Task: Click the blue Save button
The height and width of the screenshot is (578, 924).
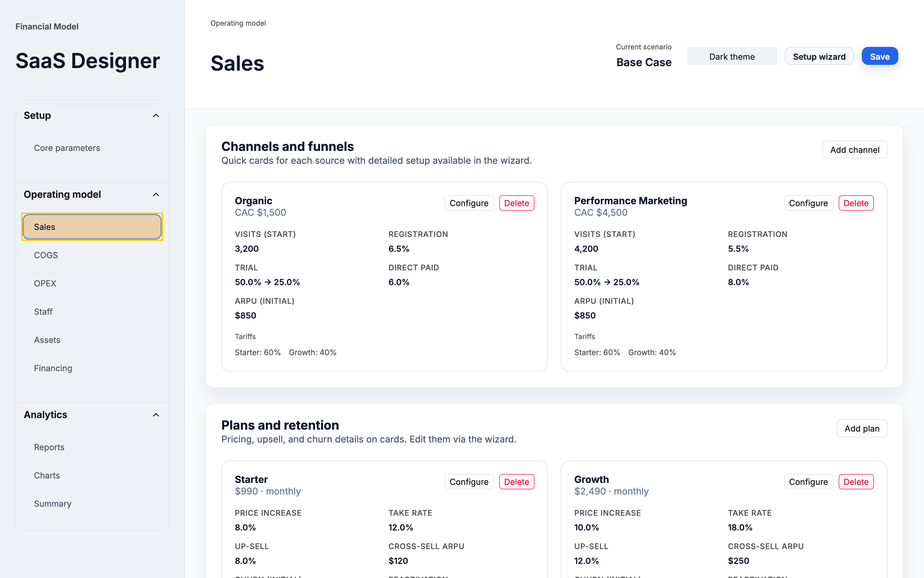Action: [880, 56]
